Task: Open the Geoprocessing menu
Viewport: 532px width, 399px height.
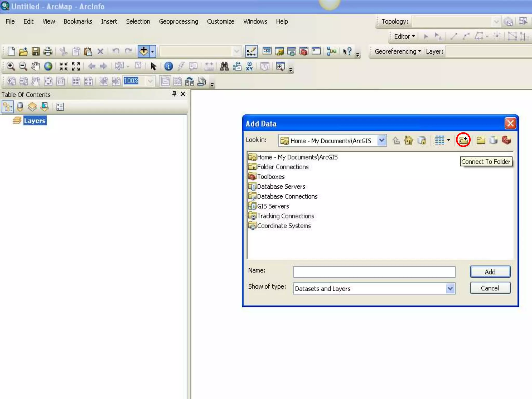Action: [178, 22]
